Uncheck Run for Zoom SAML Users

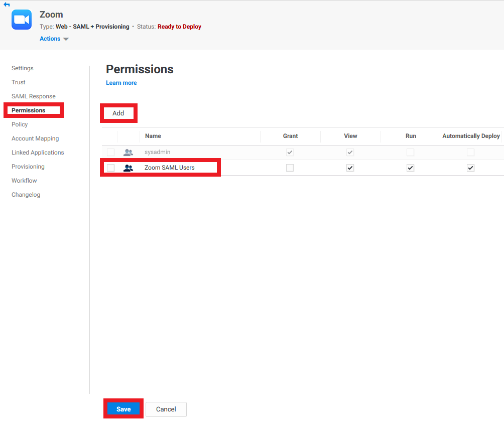click(x=411, y=168)
